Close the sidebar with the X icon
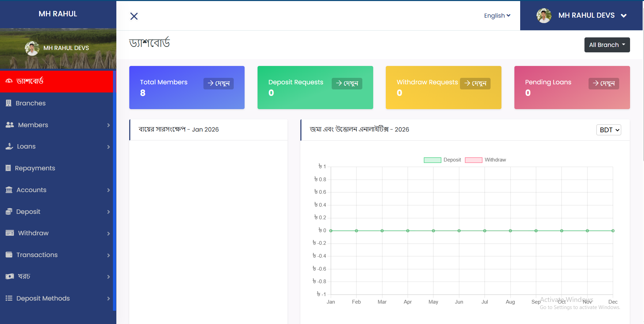Screen dimensions: 644x324 coord(134,16)
